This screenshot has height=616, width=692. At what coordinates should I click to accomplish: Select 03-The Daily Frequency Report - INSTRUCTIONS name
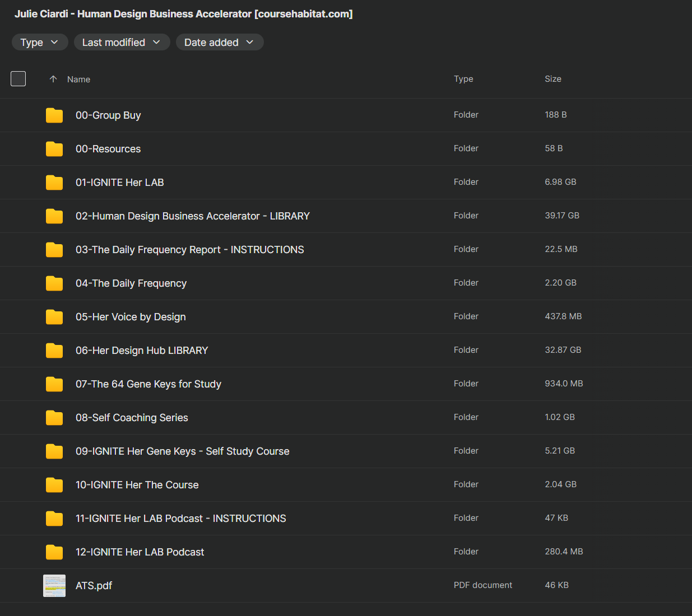point(190,250)
